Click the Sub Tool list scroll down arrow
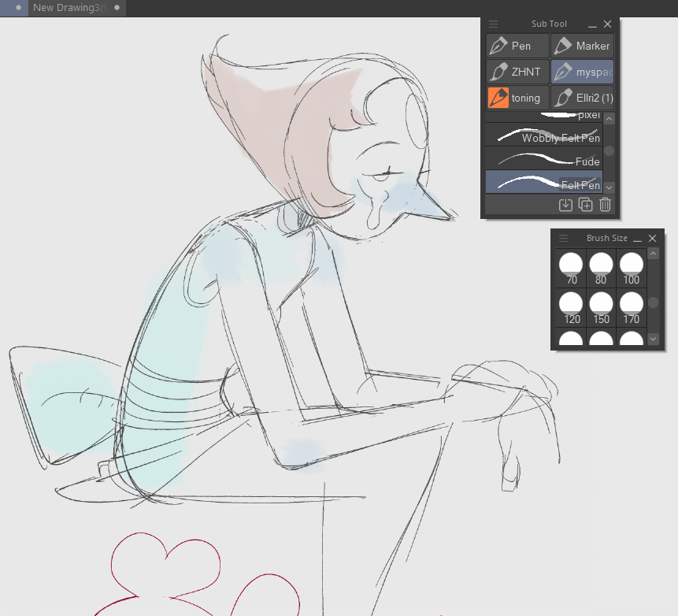 [x=609, y=187]
